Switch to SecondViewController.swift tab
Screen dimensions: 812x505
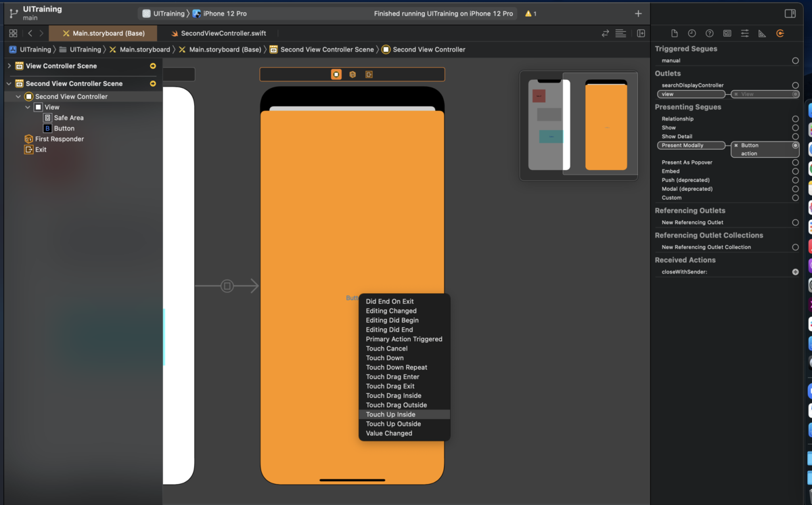[x=217, y=33]
